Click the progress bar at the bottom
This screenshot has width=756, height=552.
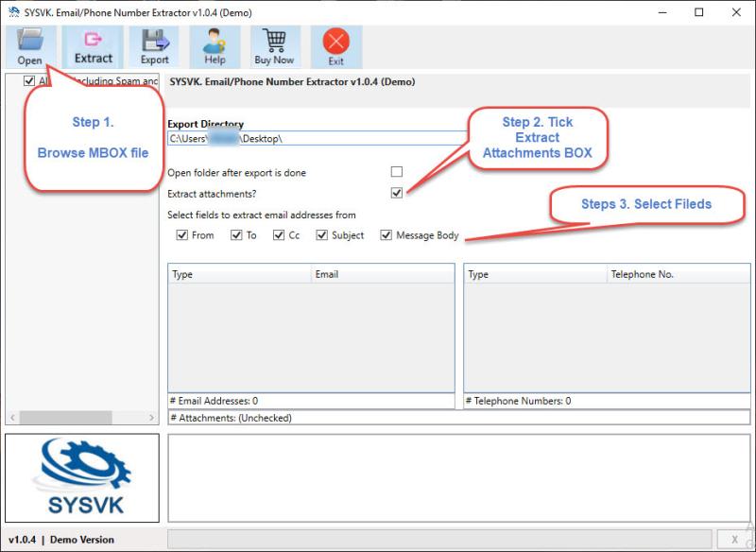439,539
